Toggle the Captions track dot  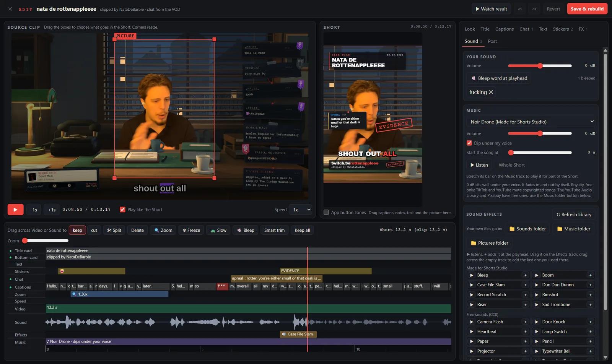click(x=10, y=287)
